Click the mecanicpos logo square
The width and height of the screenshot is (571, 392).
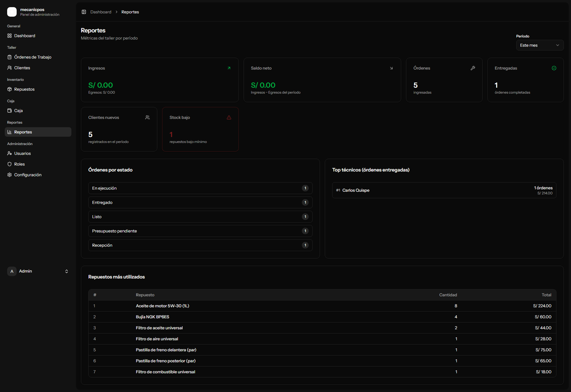[x=12, y=12]
